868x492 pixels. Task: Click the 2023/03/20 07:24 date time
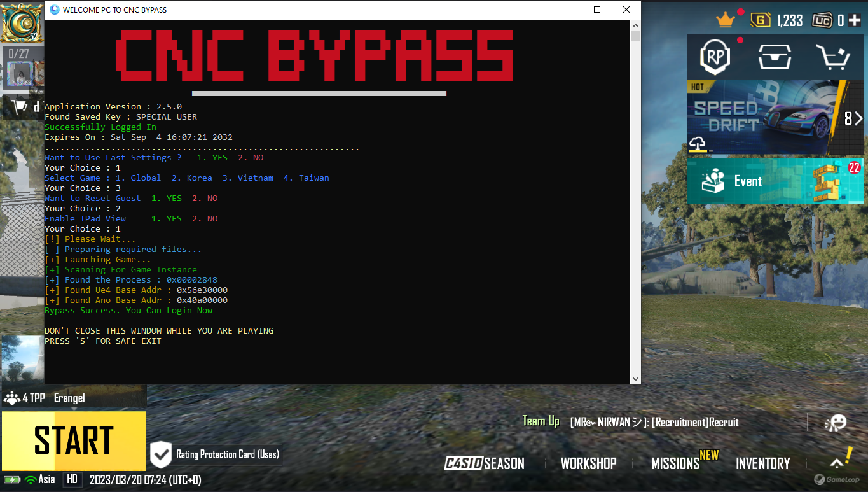pos(146,480)
